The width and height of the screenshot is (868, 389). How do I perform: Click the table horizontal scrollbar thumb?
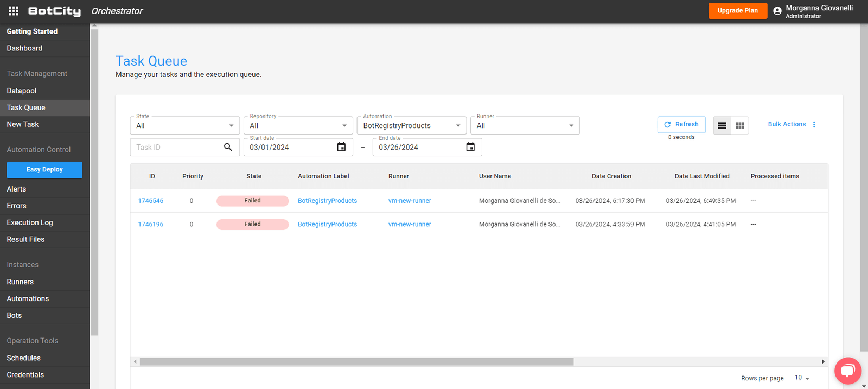pyautogui.click(x=356, y=361)
